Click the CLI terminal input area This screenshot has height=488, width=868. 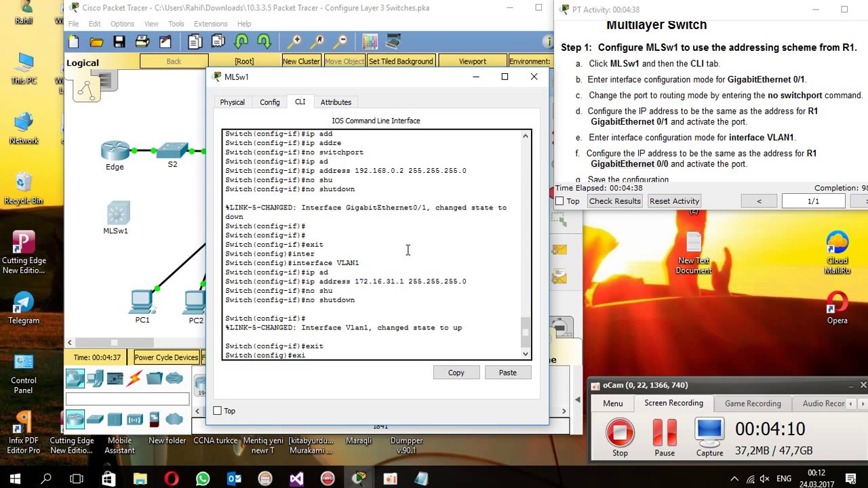(372, 244)
